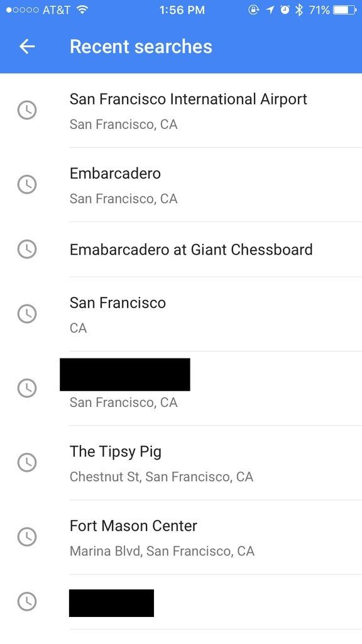Tap the time display in the status bar
Image resolution: width=362 pixels, height=644 pixels.
pyautogui.click(x=181, y=9)
